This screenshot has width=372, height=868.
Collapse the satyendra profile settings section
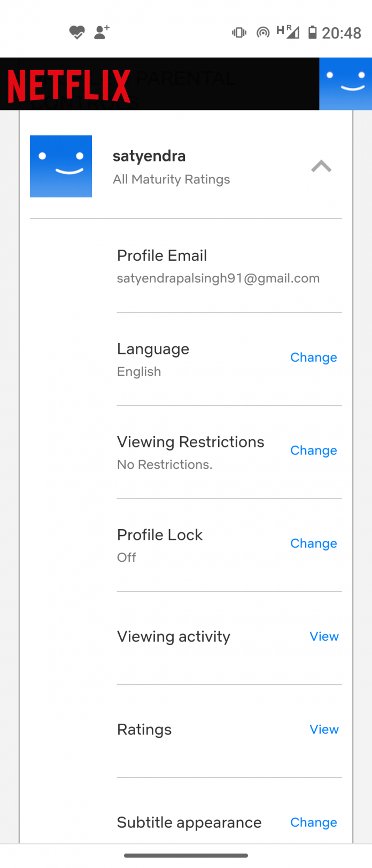[321, 166]
